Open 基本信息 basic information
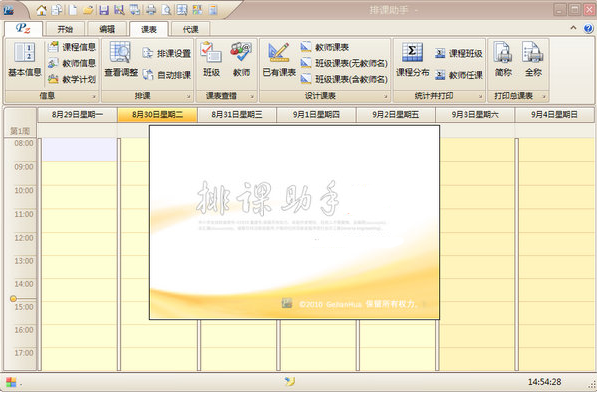Viewport: 597px width, 394px height. tap(25, 59)
